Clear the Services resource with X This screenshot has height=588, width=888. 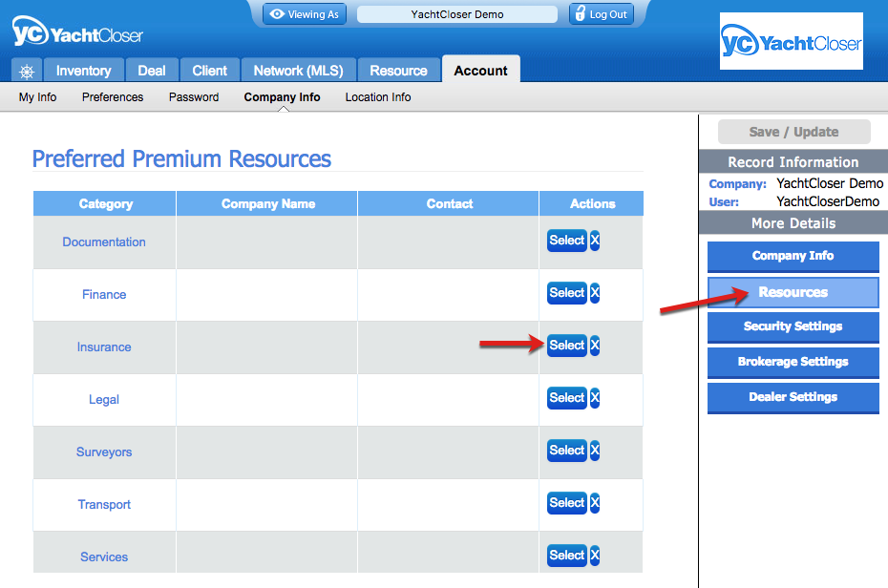click(595, 556)
